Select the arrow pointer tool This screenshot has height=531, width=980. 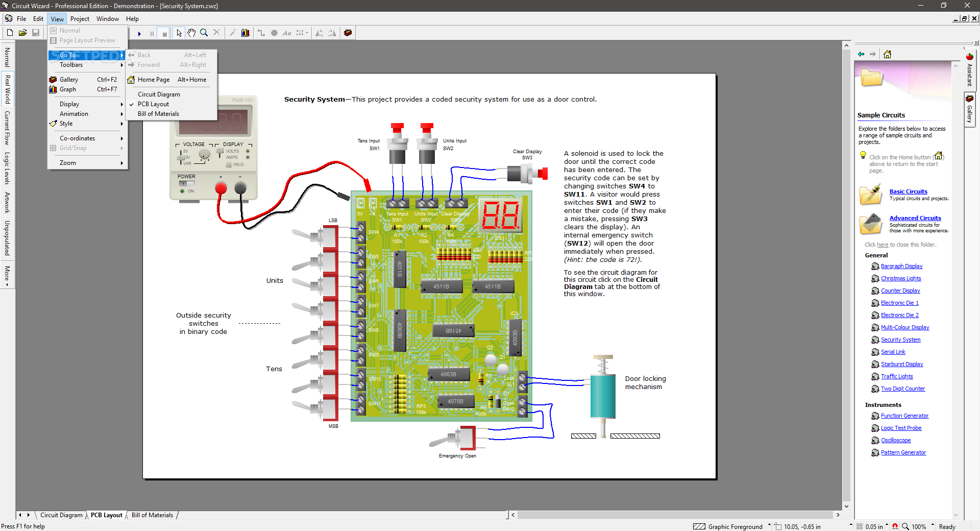click(179, 33)
